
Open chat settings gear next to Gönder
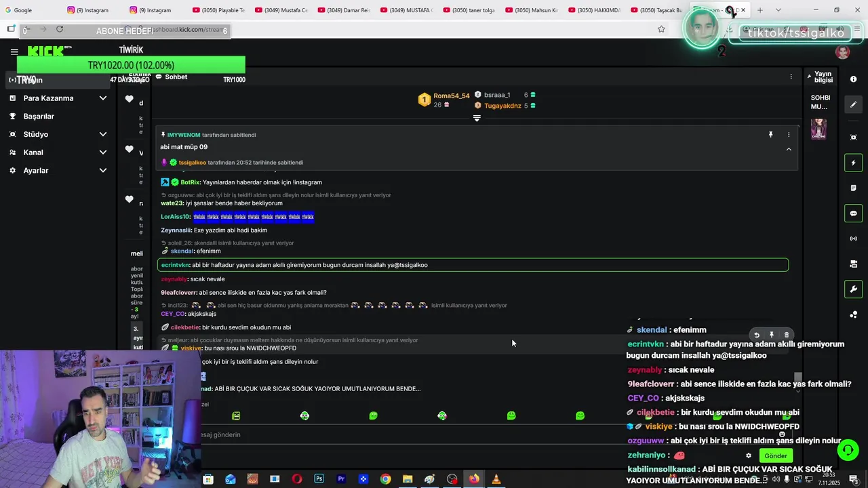click(x=749, y=455)
